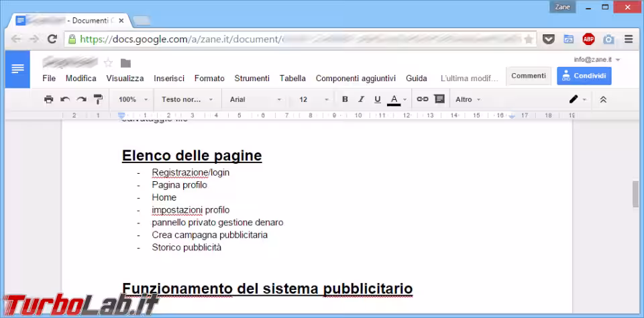Click the redo arrow icon
Screen dimensions: 644x318
(x=81, y=99)
